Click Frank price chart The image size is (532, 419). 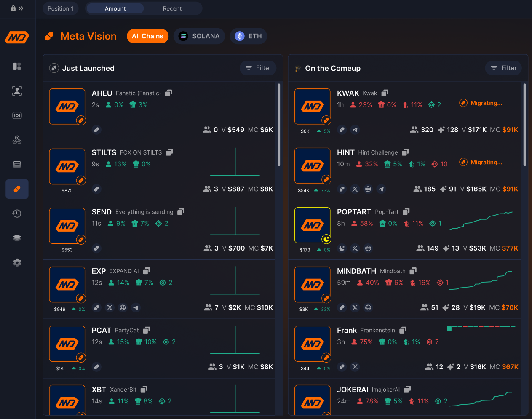pyautogui.click(x=481, y=339)
